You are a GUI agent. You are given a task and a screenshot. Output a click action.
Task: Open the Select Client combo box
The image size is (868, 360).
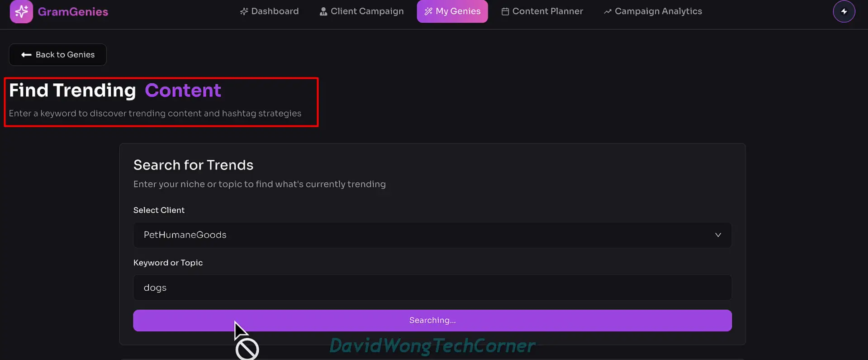pos(432,235)
